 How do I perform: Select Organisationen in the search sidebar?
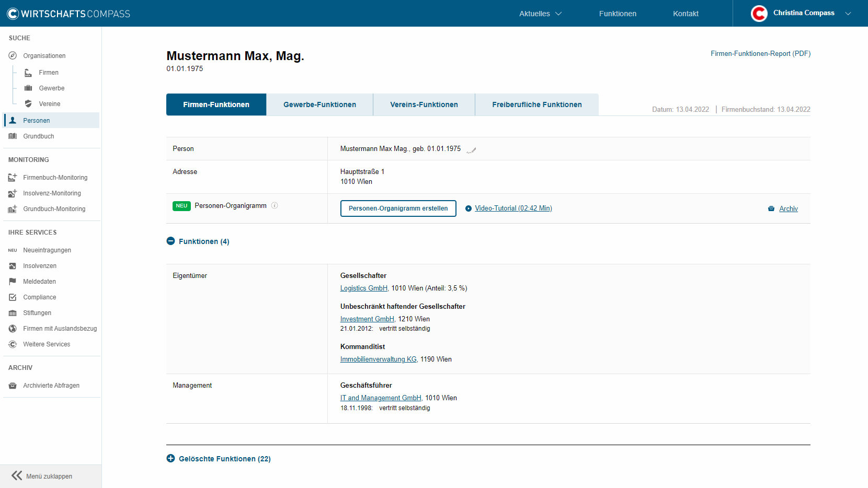(44, 56)
